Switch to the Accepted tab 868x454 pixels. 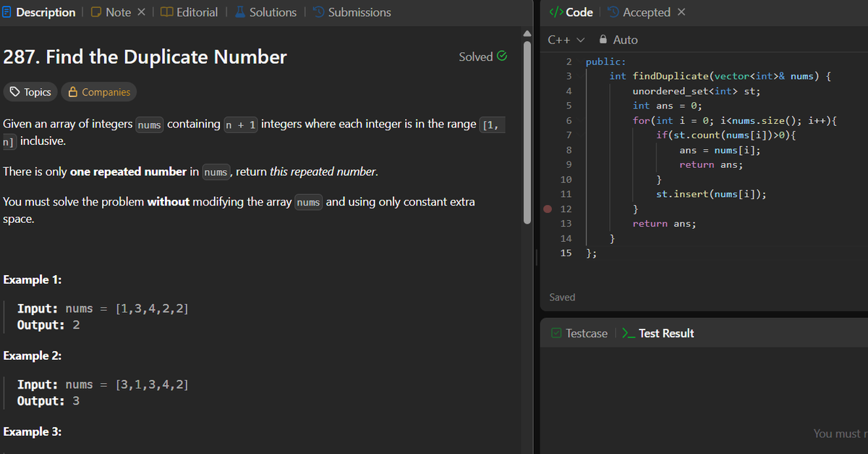point(638,12)
